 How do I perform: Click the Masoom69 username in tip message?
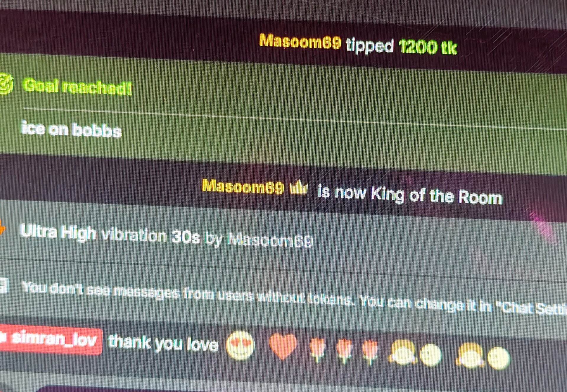point(300,41)
